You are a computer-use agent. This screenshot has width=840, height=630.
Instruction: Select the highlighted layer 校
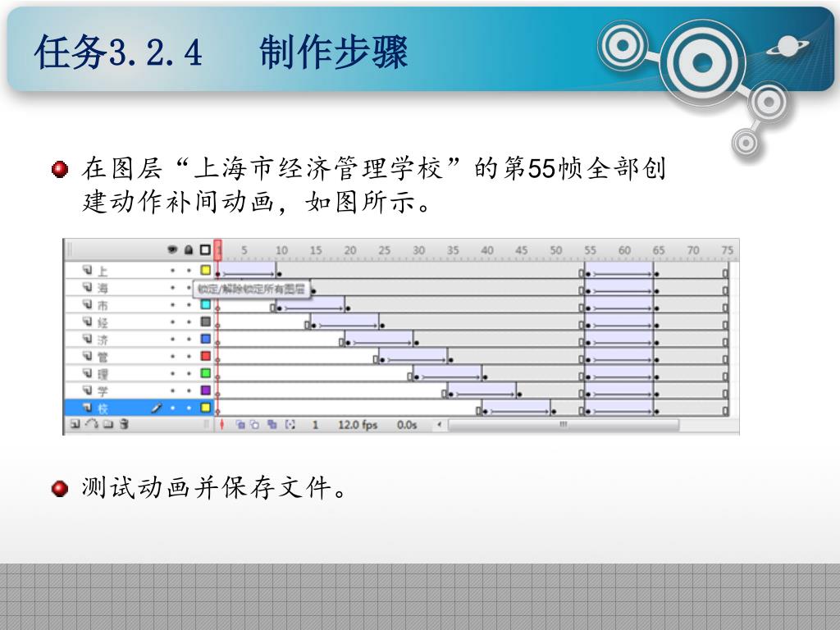[139, 408]
